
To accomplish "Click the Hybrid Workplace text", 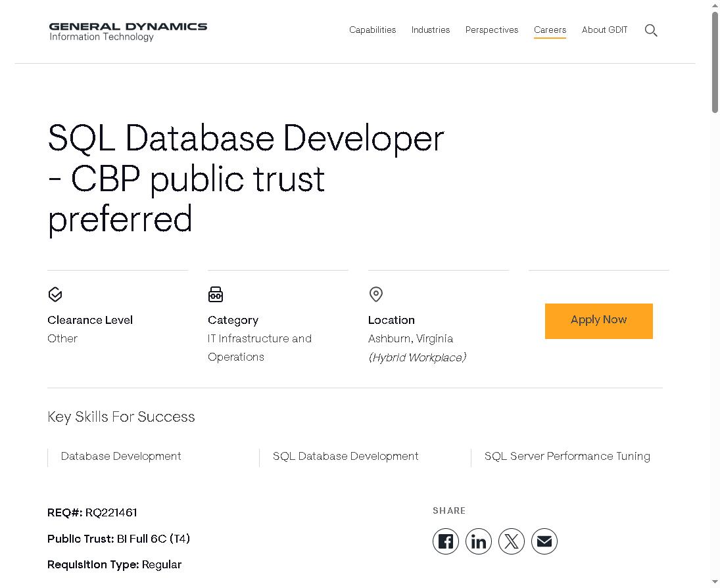I will [418, 357].
